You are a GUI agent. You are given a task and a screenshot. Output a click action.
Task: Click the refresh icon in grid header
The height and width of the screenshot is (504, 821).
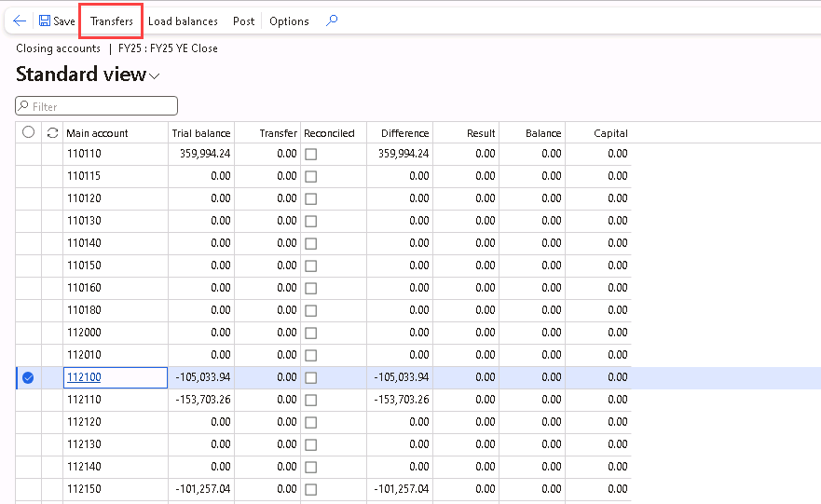point(52,133)
